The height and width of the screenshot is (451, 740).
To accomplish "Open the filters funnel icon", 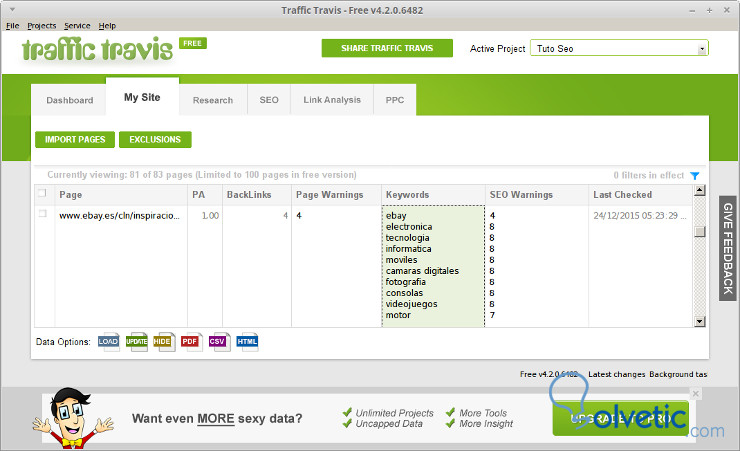I will point(694,175).
